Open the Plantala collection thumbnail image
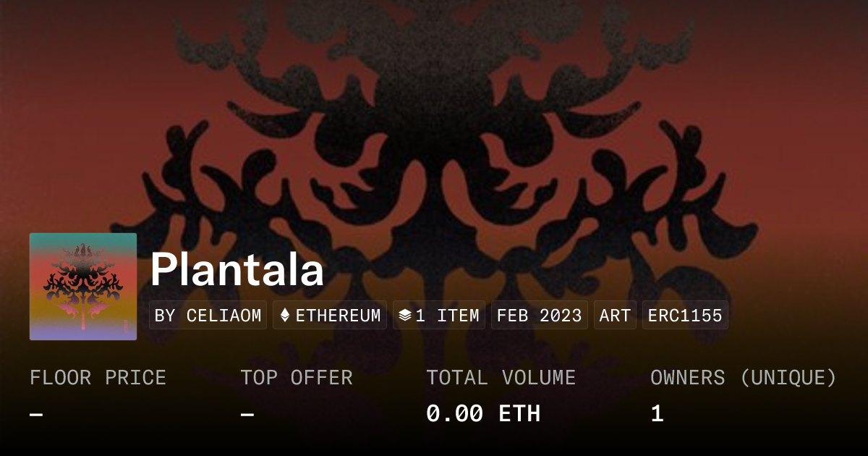Screen dimensions: 868x456 pyautogui.click(x=83, y=287)
